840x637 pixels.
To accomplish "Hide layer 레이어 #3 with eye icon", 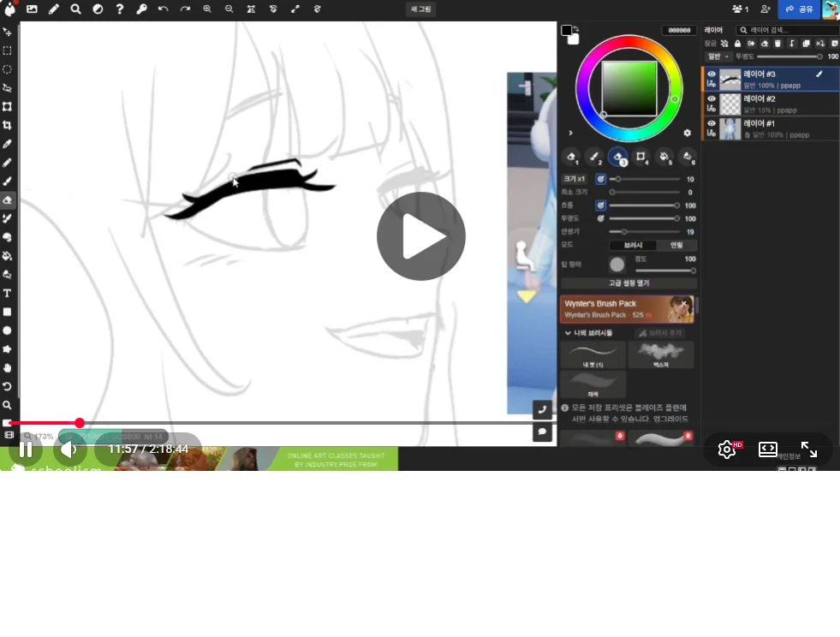I will pyautogui.click(x=712, y=74).
